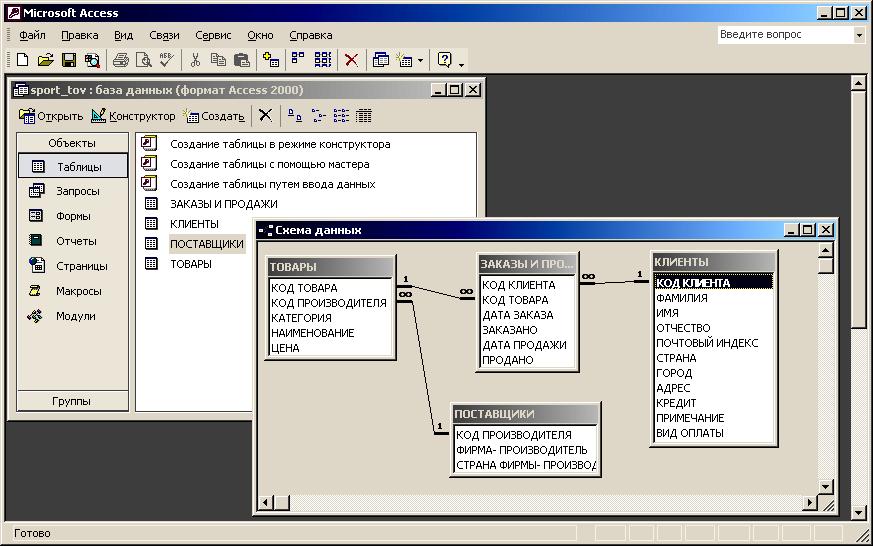
Task: Click the Создать button
Action: pos(215,116)
